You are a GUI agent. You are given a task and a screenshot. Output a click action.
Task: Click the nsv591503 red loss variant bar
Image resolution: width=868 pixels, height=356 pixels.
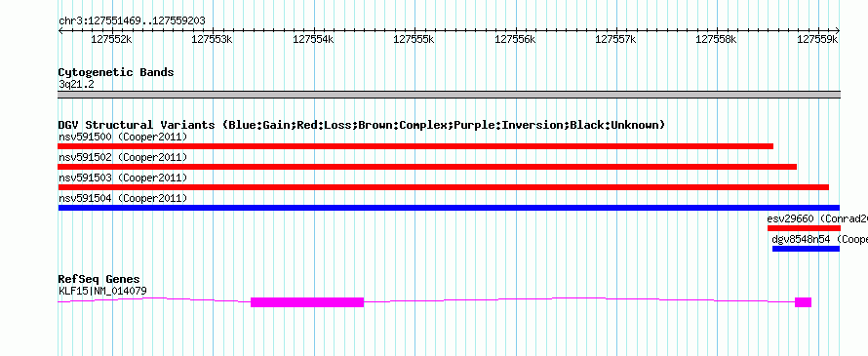(443, 187)
